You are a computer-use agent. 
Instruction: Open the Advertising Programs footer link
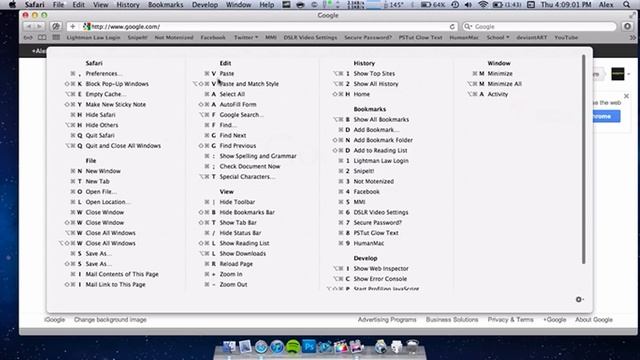coord(387,320)
